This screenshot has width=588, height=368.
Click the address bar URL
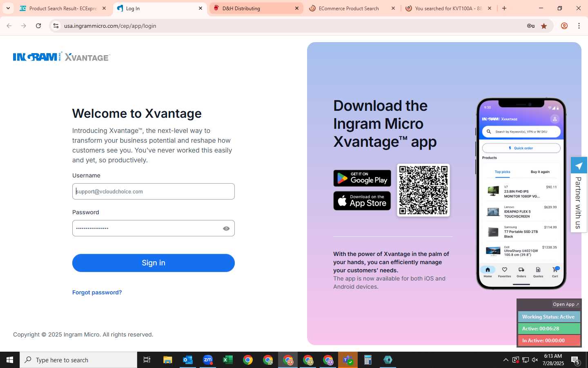110,26
